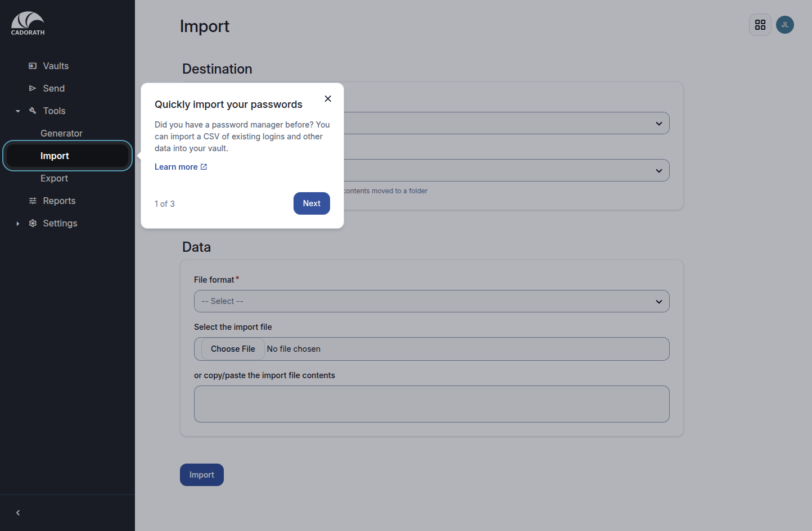
Task: Click the Cadorath logo
Action: 28,24
